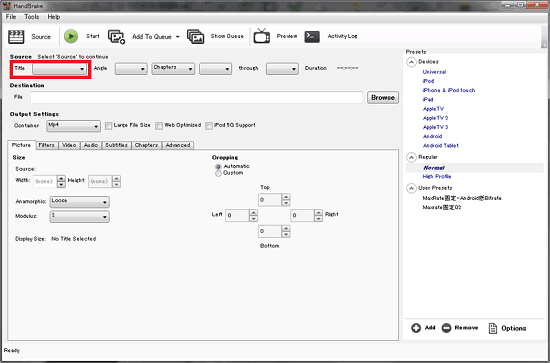
Task: Select the Automatic cropping radio button
Action: (218, 166)
